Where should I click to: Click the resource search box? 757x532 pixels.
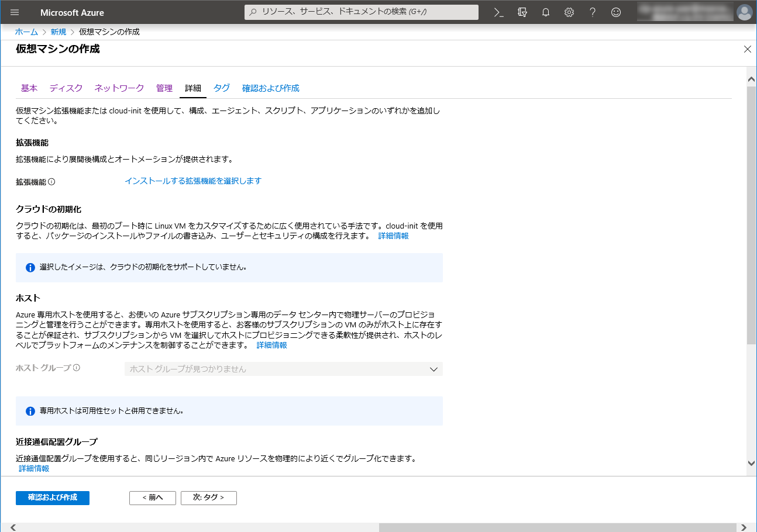(362, 12)
